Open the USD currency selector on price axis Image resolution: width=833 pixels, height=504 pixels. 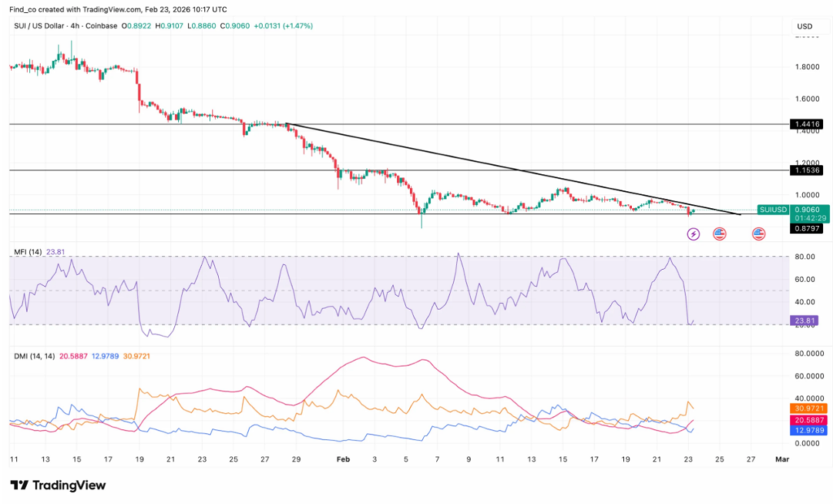[805, 26]
